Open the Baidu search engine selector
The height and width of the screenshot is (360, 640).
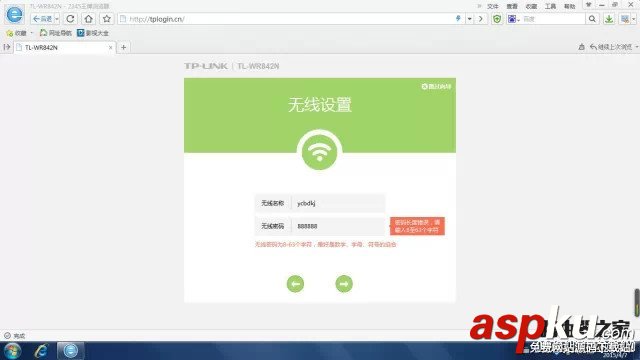coord(513,19)
